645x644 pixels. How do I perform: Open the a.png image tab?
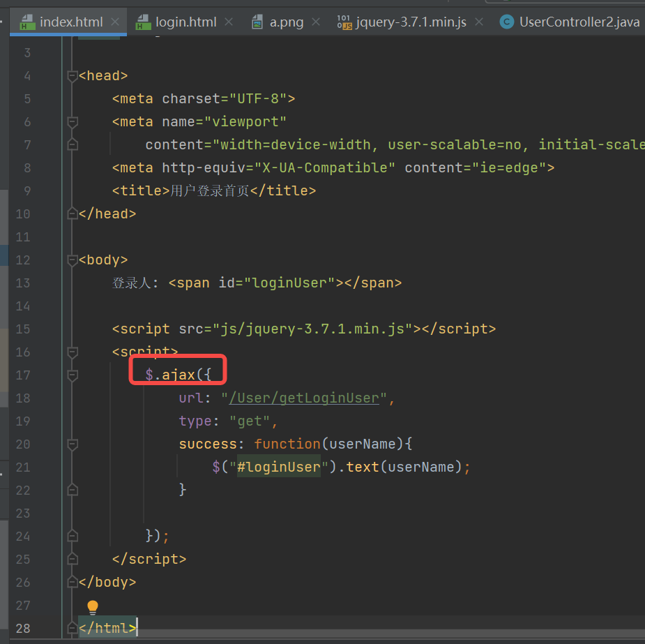(287, 22)
